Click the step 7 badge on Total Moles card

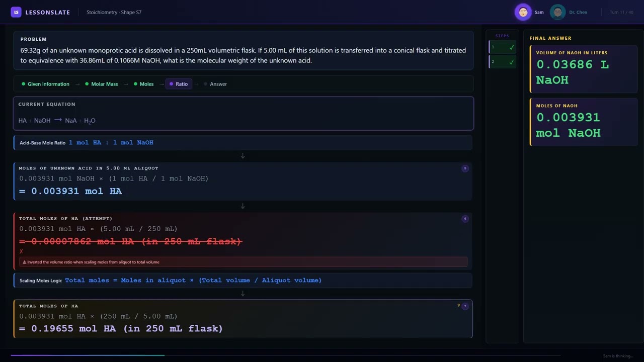coord(465,306)
